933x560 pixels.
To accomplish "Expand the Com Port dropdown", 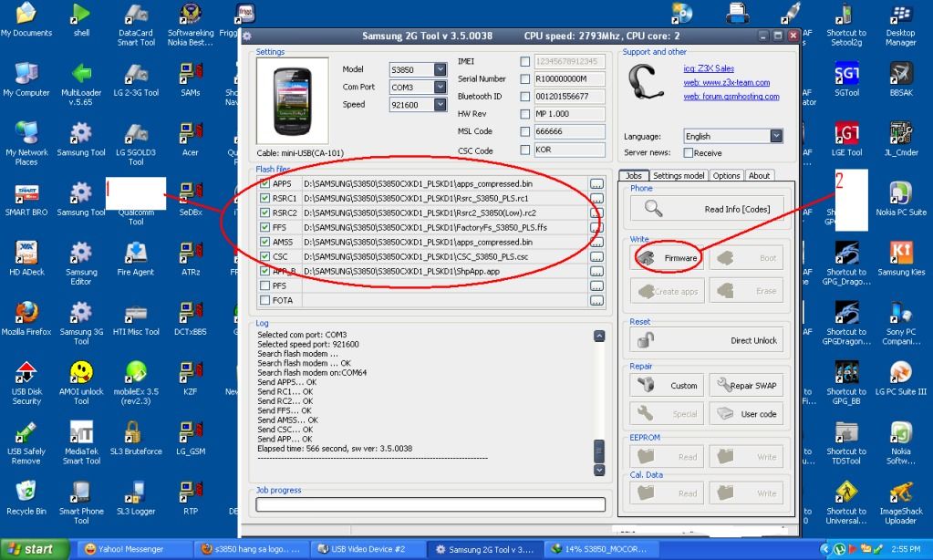I will (x=440, y=87).
